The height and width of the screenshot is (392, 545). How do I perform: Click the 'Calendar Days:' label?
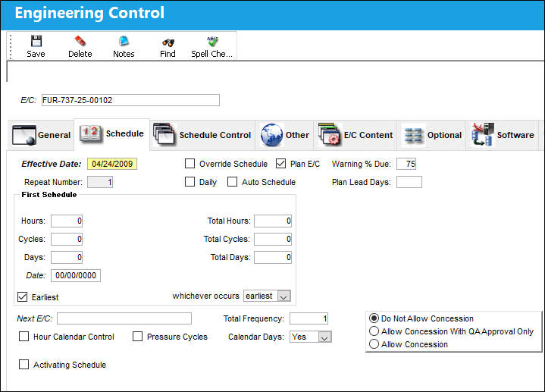[256, 337]
